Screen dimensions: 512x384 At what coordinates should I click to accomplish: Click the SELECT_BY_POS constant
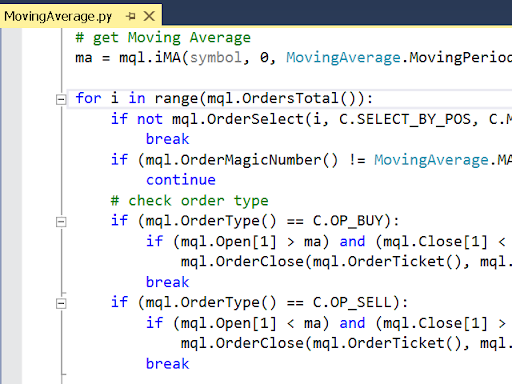[414, 119]
